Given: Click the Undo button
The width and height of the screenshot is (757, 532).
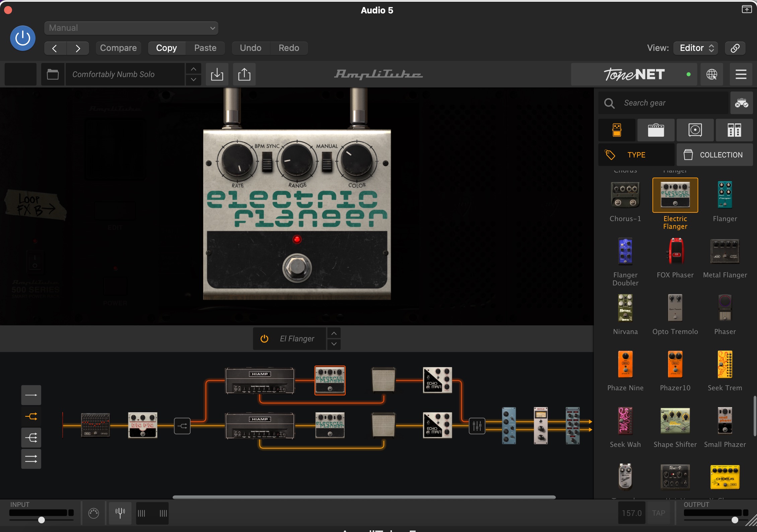Looking at the screenshot, I should [x=251, y=48].
